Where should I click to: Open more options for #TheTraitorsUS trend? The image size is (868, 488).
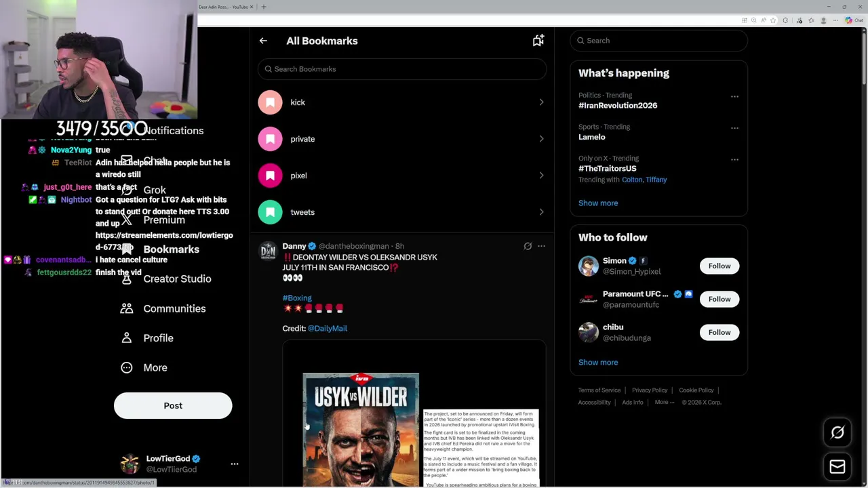pos(734,159)
